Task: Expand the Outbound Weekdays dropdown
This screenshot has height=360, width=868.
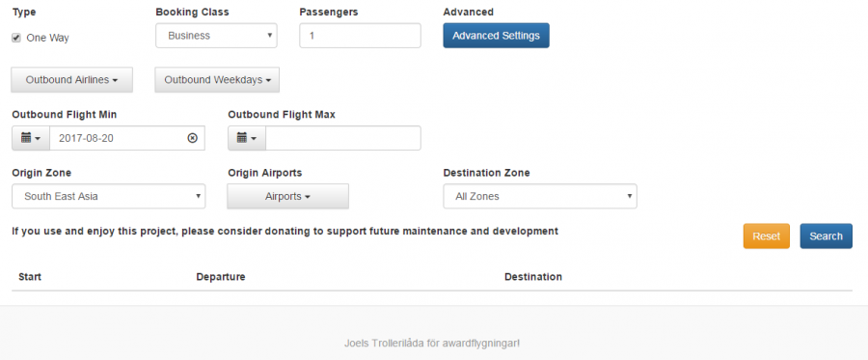Action: 217,80
